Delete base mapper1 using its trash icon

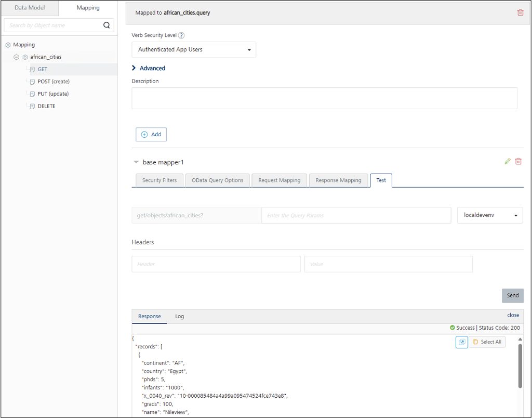[518, 162]
